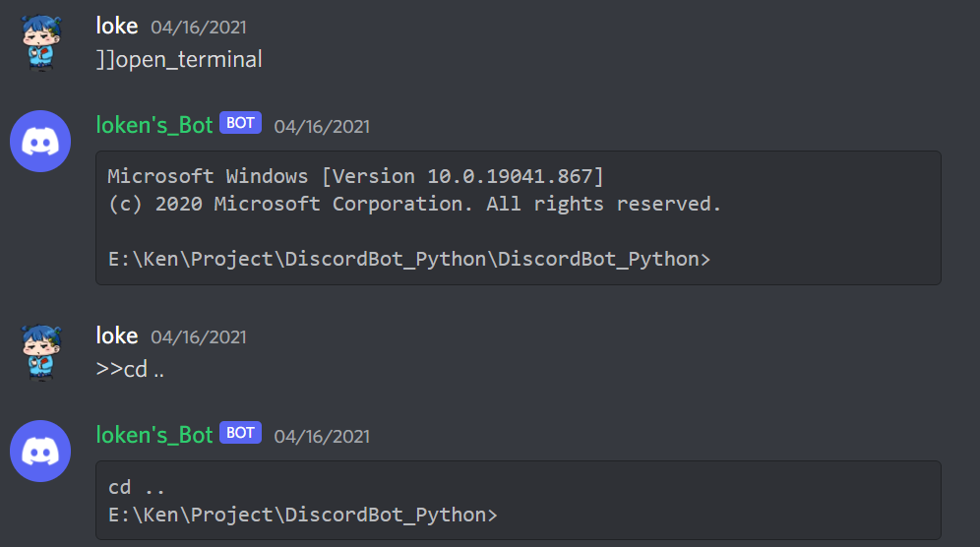This screenshot has height=547, width=980.
Task: Open loke's profile from ]]open_terminal message username
Action: coord(117,27)
